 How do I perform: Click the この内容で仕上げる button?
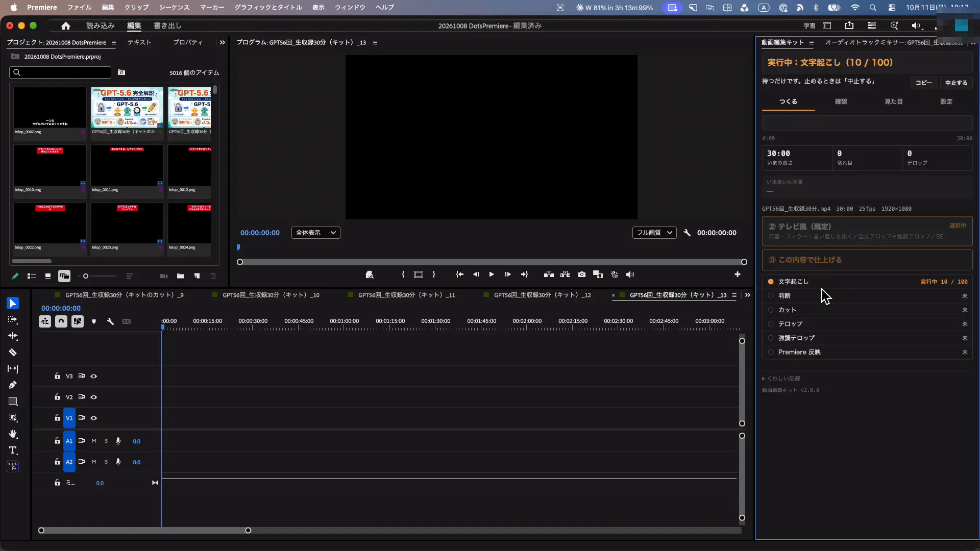tap(867, 260)
